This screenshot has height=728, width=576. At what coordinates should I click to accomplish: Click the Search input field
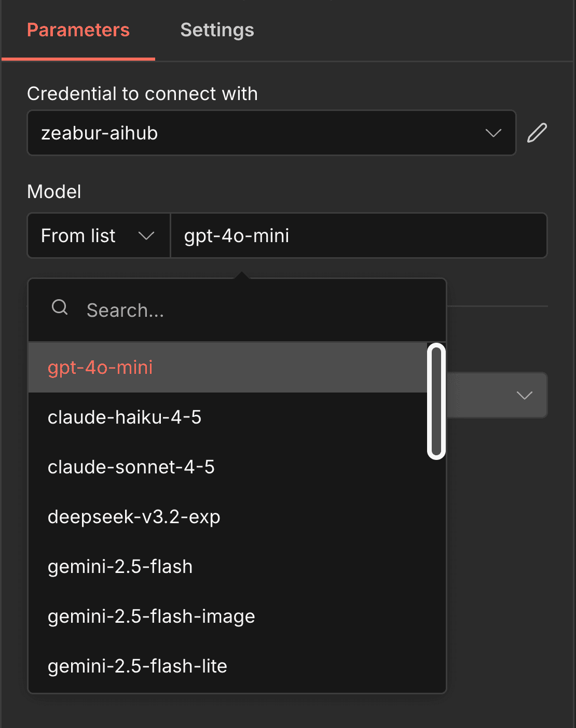point(234,310)
